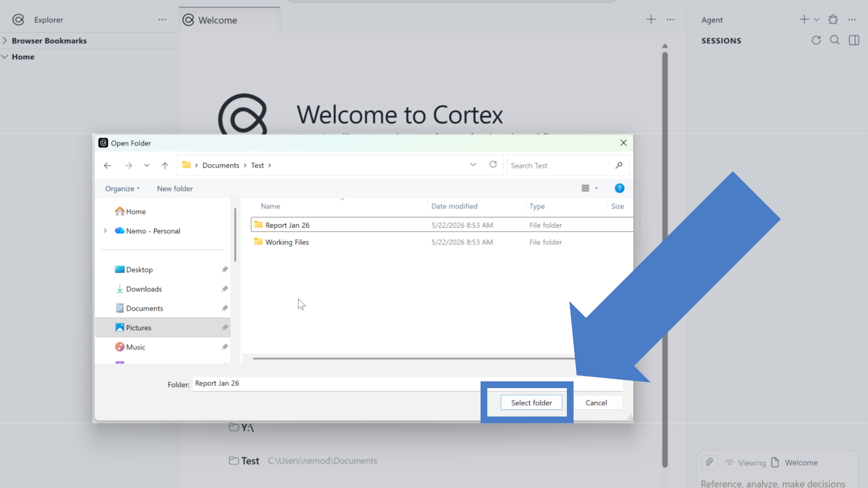This screenshot has width=868, height=488.
Task: Open the Organize menu
Action: (122, 188)
